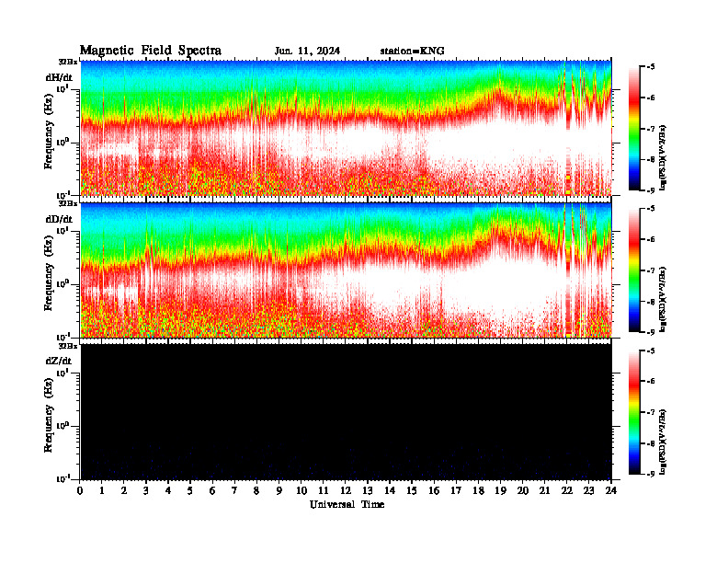
Task: Click the dD/dt panel label
Action: 59,219
